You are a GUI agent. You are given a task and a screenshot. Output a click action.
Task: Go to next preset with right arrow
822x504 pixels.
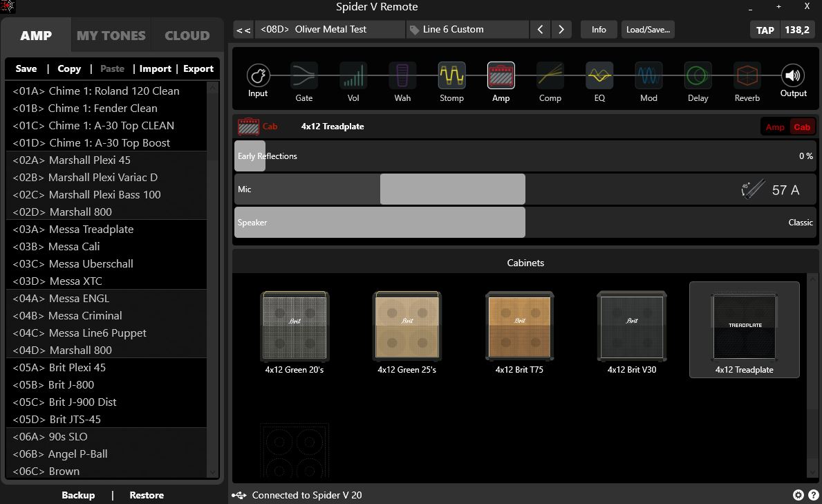tap(561, 29)
